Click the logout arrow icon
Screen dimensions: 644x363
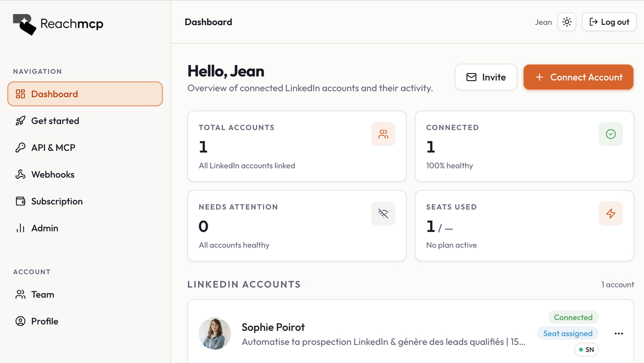click(x=594, y=22)
